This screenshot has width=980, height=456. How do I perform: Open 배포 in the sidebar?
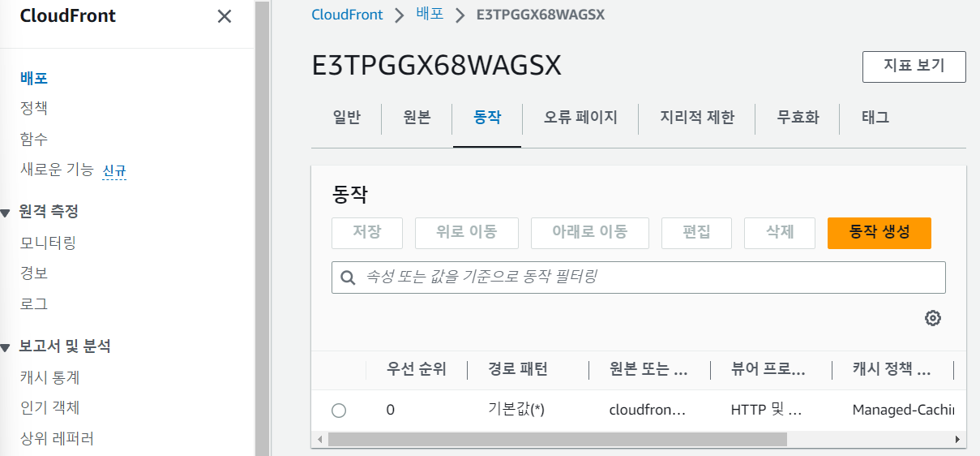[x=34, y=79]
